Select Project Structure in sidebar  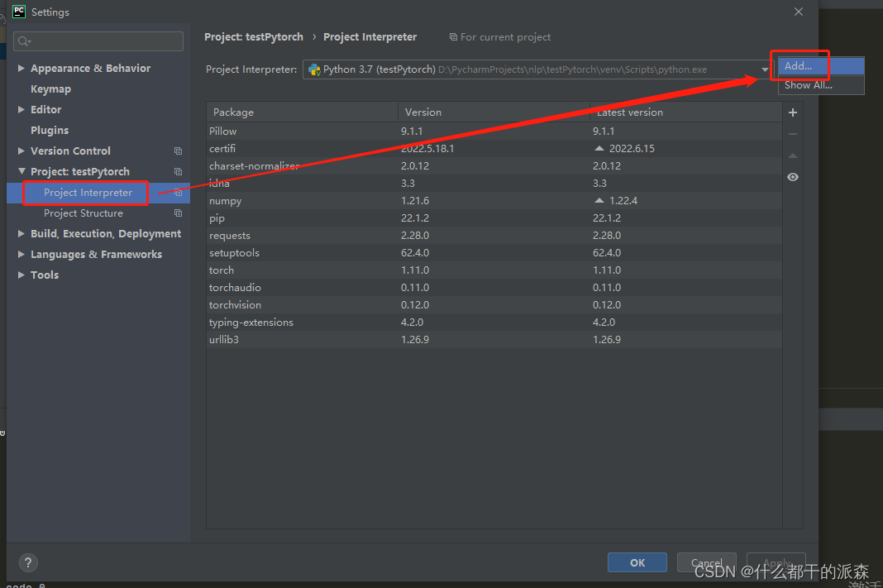84,213
